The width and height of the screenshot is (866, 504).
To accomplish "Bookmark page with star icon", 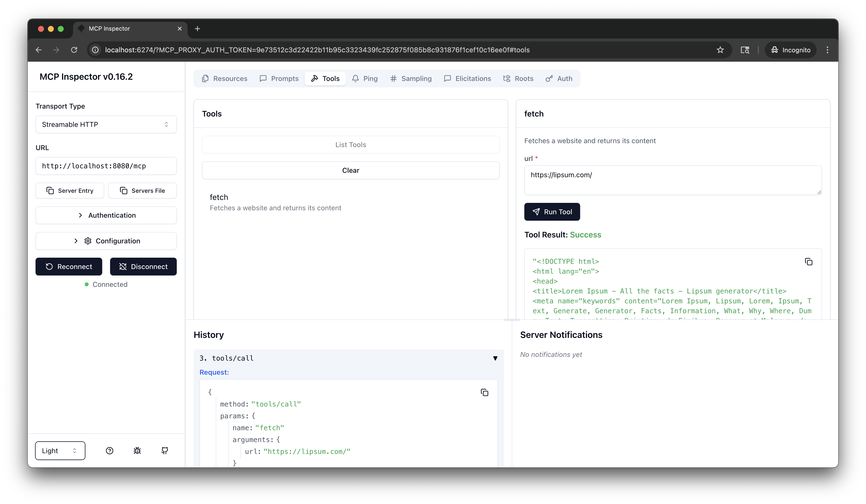I will [720, 50].
